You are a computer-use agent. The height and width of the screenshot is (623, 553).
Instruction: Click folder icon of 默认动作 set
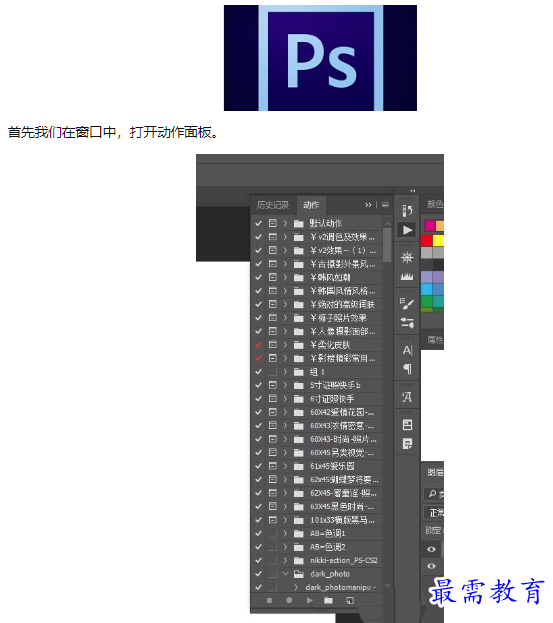click(299, 224)
